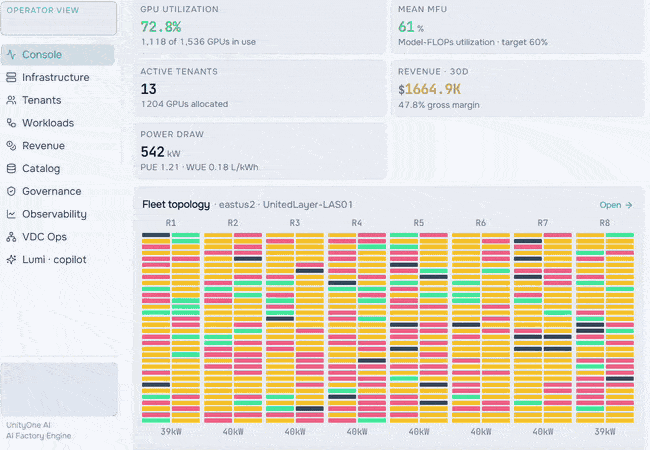Open VDC Ops via its nodes icon
This screenshot has width=650, height=450.
coord(12,237)
